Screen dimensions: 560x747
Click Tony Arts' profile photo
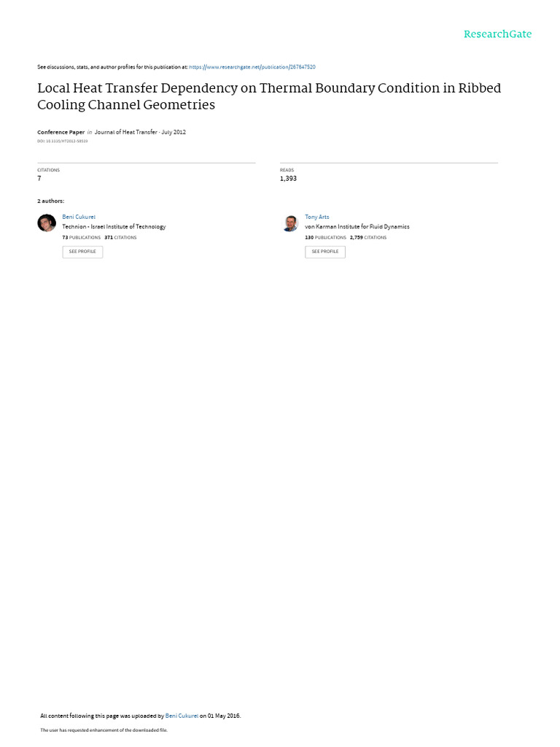[x=290, y=223]
